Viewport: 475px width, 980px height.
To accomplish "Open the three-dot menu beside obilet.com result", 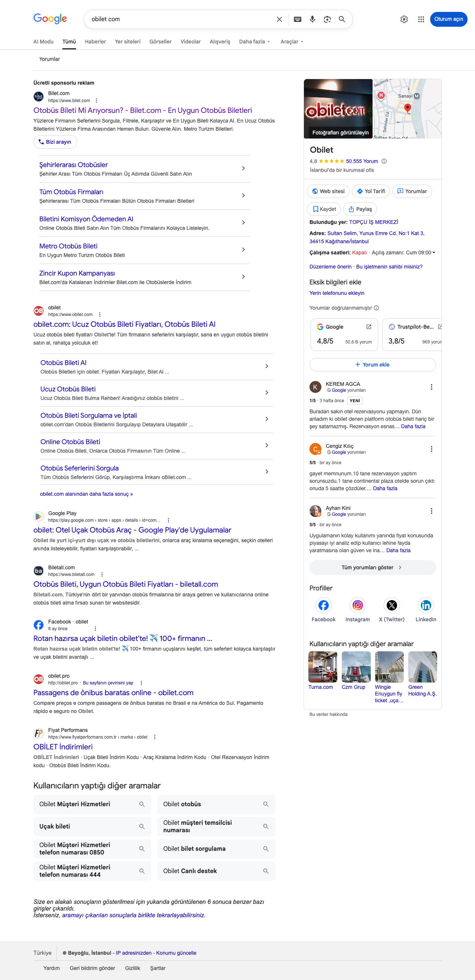I will pyautogui.click(x=100, y=315).
